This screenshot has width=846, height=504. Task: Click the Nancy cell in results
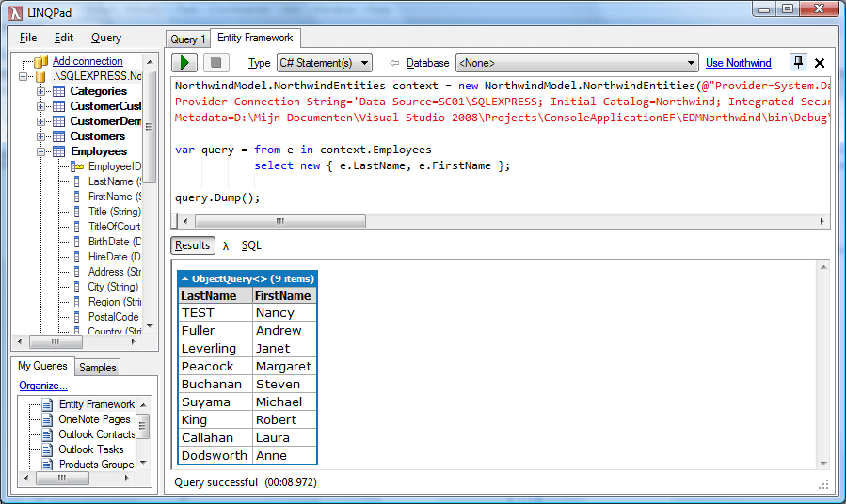click(x=284, y=312)
